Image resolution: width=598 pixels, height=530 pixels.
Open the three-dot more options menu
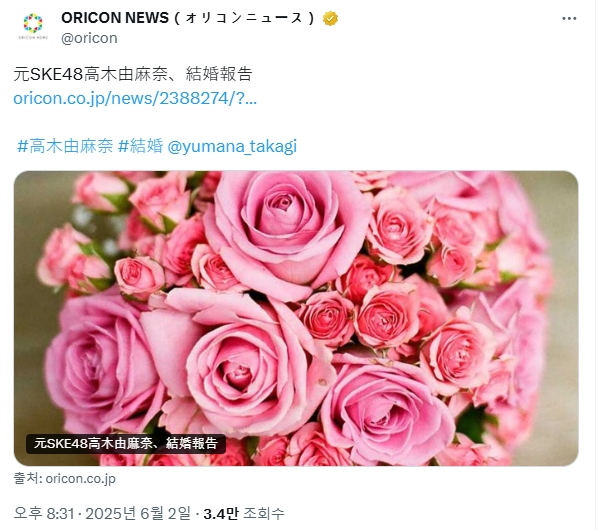[x=569, y=18]
